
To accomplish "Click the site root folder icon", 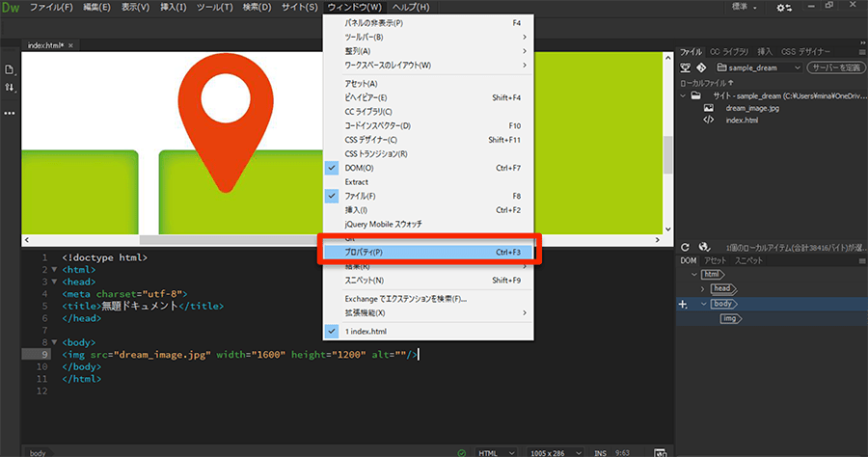I will [x=695, y=95].
